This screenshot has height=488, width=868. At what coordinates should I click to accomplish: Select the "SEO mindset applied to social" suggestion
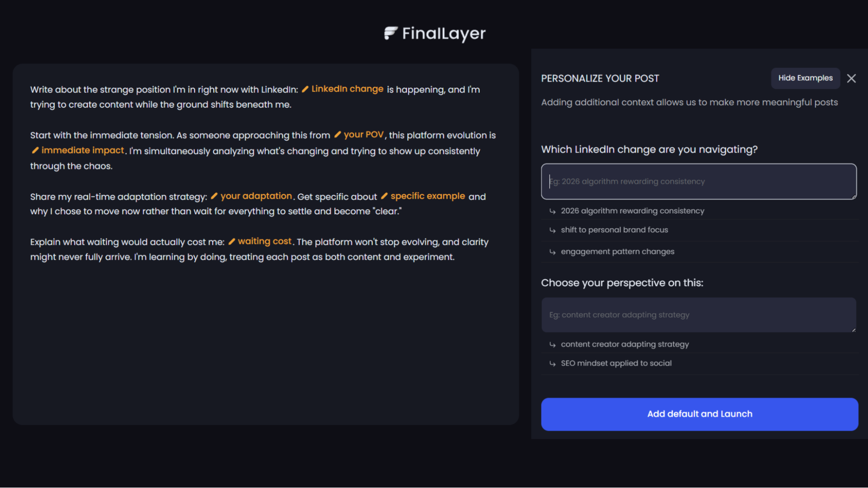(x=616, y=363)
